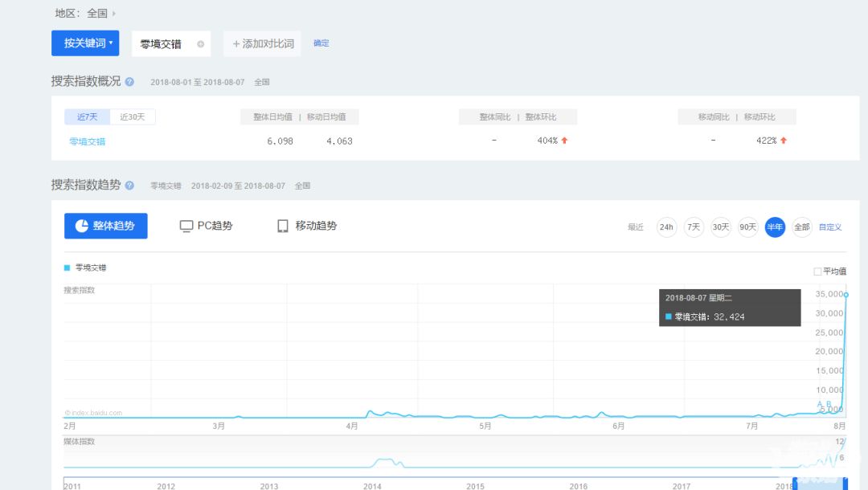The height and width of the screenshot is (490, 868).
Task: Click the timeline range slider handle at 2018
Action: 795,484
